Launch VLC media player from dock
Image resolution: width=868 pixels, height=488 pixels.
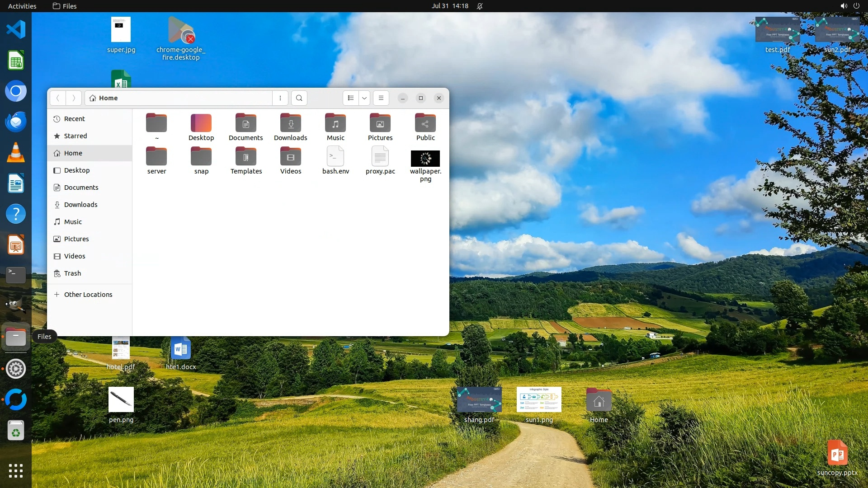click(16, 153)
